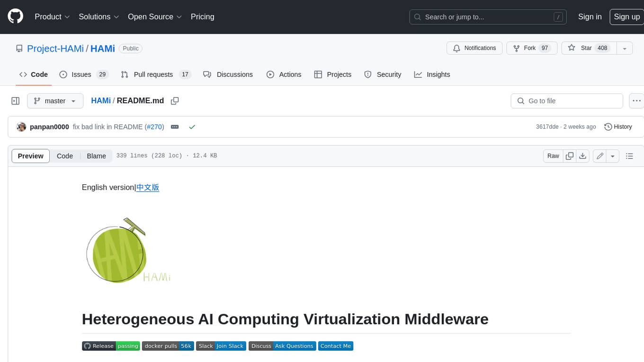Open the file History
The height and width of the screenshot is (362, 644).
coord(618,127)
